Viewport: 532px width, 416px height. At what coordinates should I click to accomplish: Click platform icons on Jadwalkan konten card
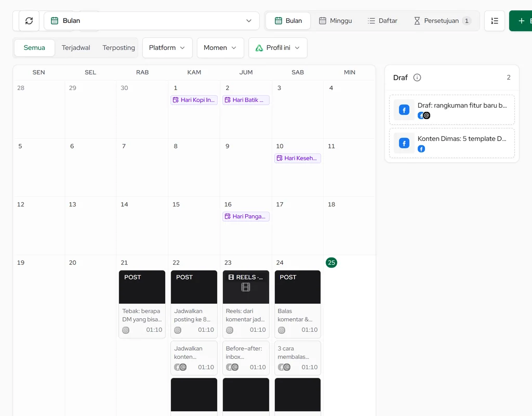[x=180, y=367]
